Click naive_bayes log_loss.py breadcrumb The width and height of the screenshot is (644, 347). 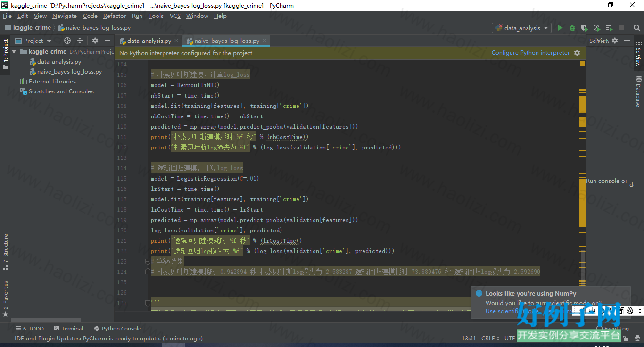tap(94, 28)
